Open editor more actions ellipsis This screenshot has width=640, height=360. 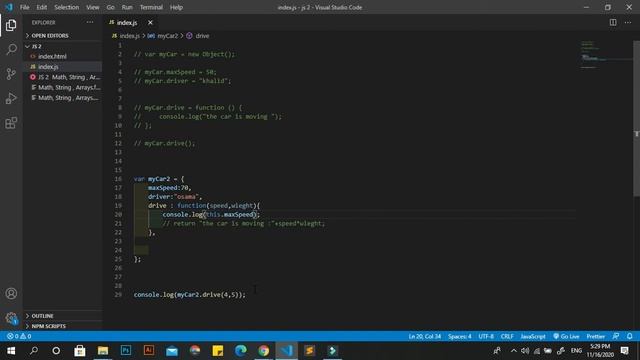coord(628,22)
